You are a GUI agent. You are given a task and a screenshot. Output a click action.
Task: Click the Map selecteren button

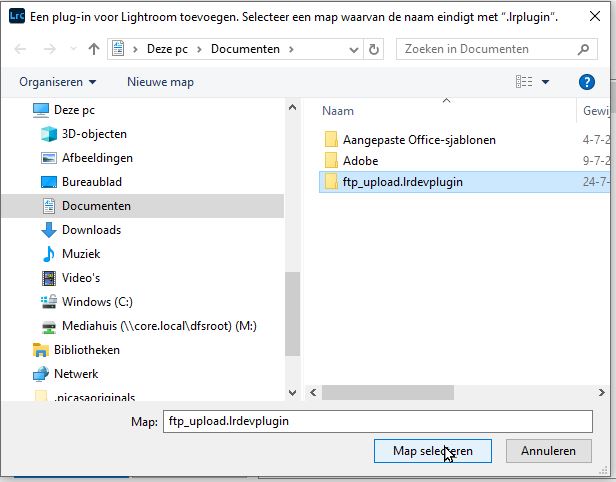pyautogui.click(x=432, y=451)
